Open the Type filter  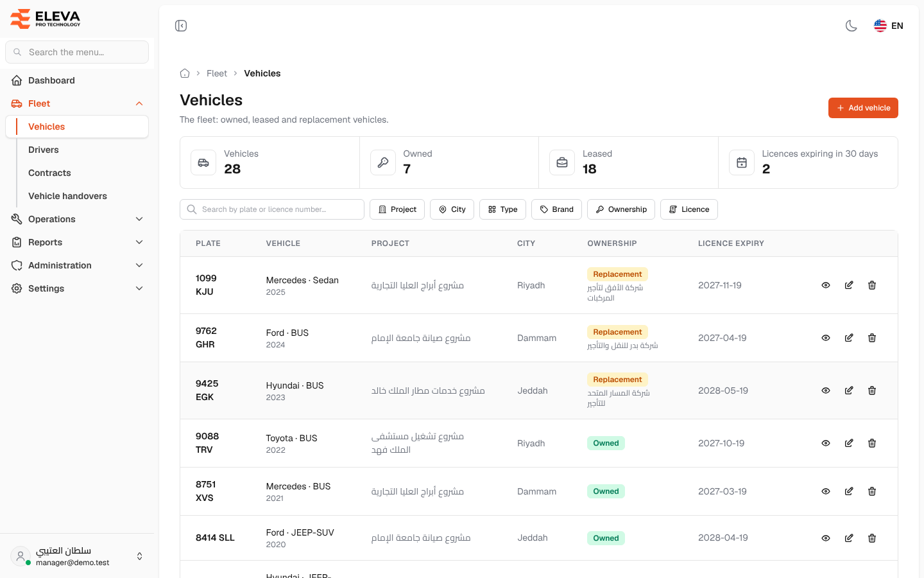[502, 209]
